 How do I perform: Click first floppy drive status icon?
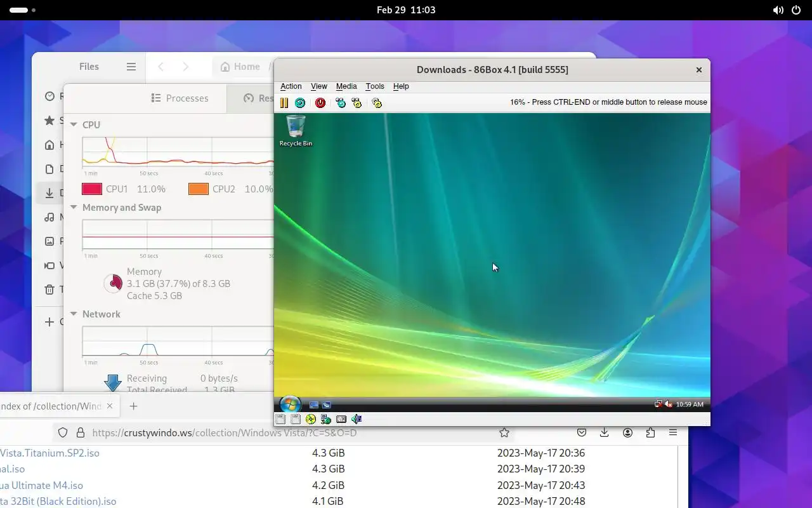280,419
